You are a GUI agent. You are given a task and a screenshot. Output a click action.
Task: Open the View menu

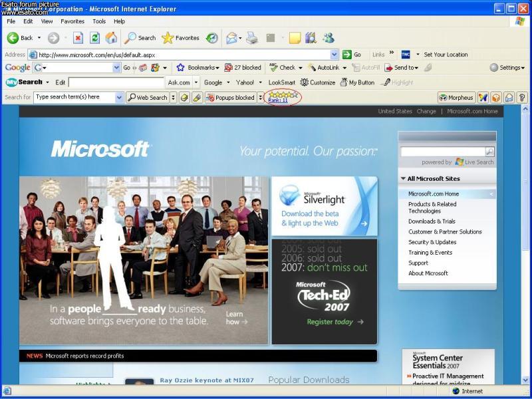[x=47, y=21]
